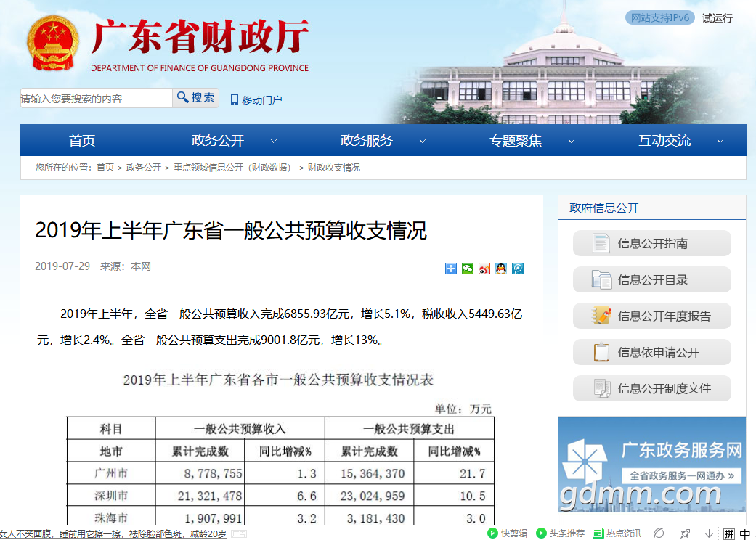Image resolution: width=756 pixels, height=540 pixels.
Task: Click the 热点资讯 news icon in status bar
Action: pyautogui.click(x=598, y=533)
